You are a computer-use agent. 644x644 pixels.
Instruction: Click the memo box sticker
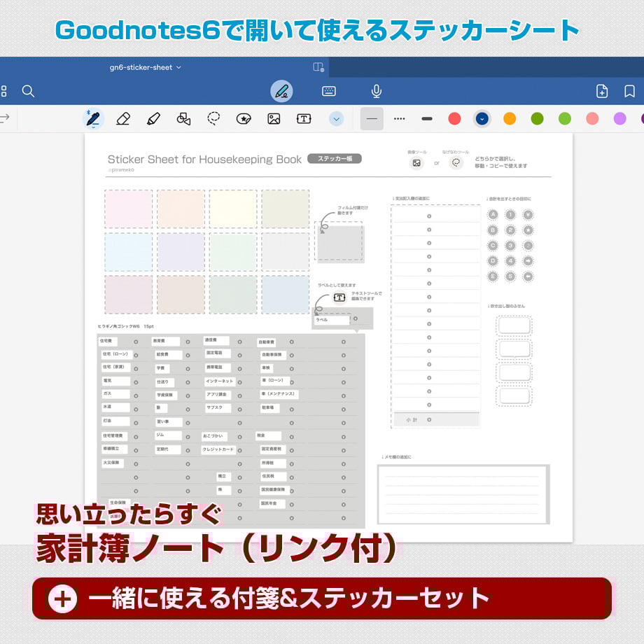(463, 494)
